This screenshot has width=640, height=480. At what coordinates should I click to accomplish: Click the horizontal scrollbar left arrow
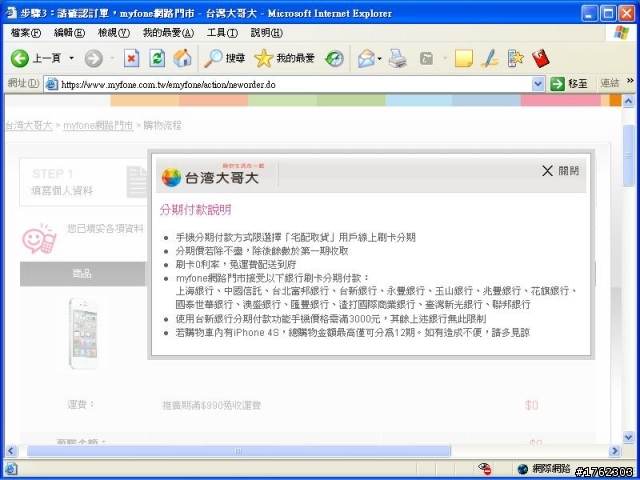(x=11, y=451)
